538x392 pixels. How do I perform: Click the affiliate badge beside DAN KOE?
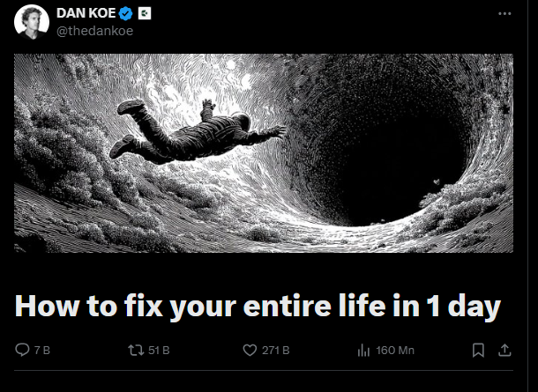[145, 14]
